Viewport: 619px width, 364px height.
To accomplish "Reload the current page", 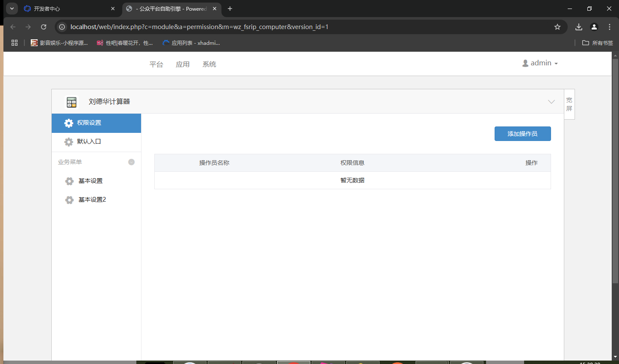I will tap(44, 27).
